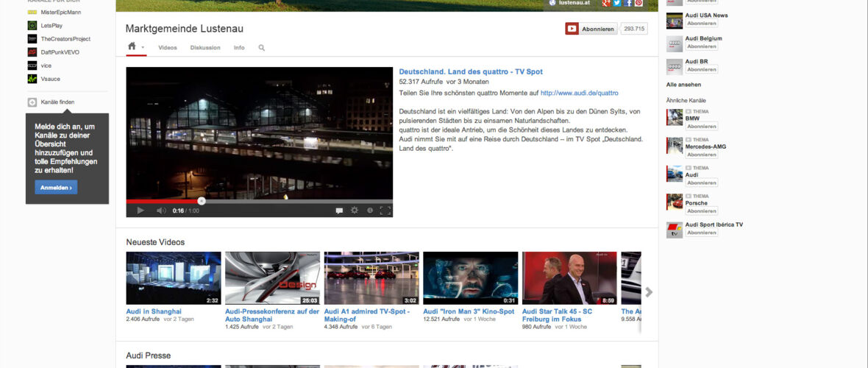The image size is (868, 368).
Task: Open the channel Home tab icon
Action: pyautogui.click(x=132, y=46)
